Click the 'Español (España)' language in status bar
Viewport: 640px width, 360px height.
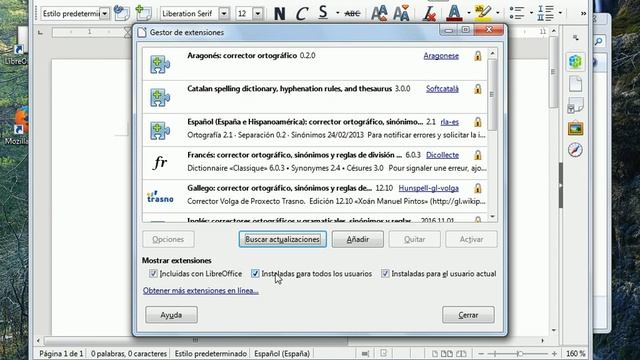click(282, 353)
